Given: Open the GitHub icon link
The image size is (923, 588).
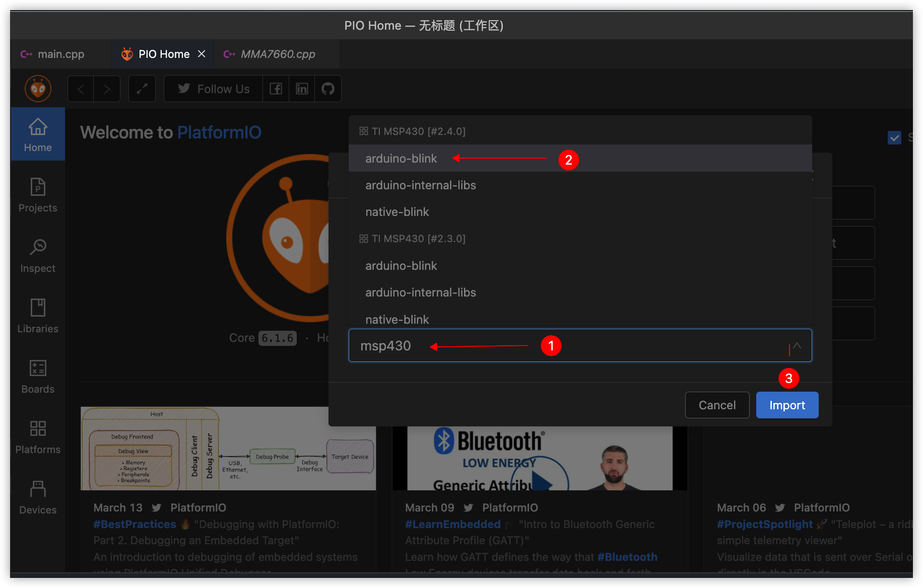Looking at the screenshot, I should point(328,89).
